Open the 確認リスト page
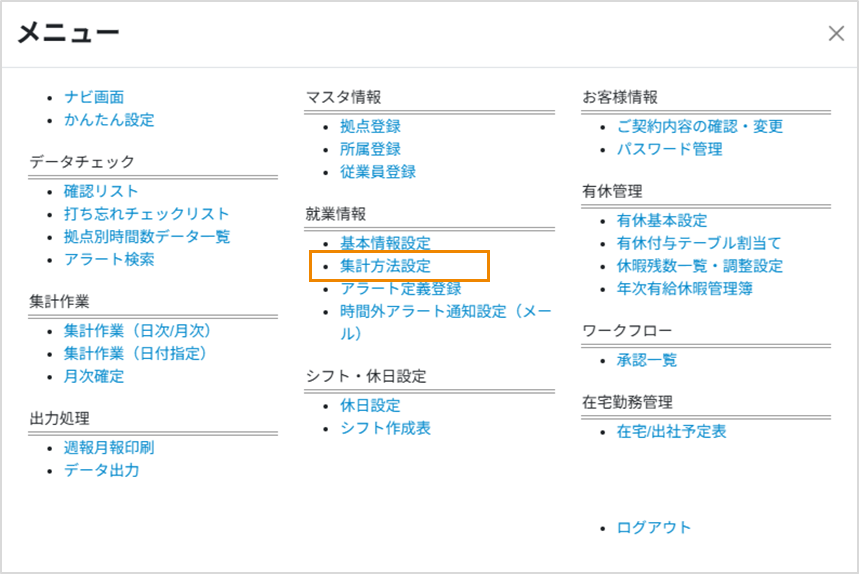The width and height of the screenshot is (859, 574). (101, 191)
